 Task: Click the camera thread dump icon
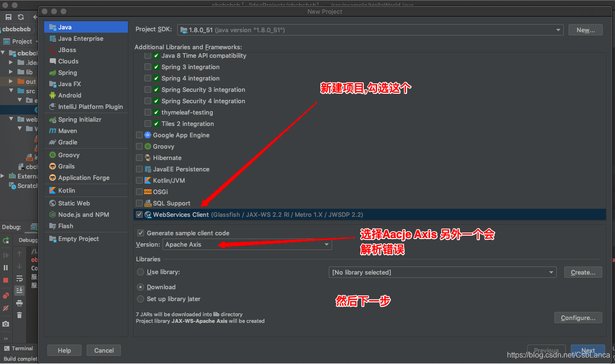(x=6, y=324)
